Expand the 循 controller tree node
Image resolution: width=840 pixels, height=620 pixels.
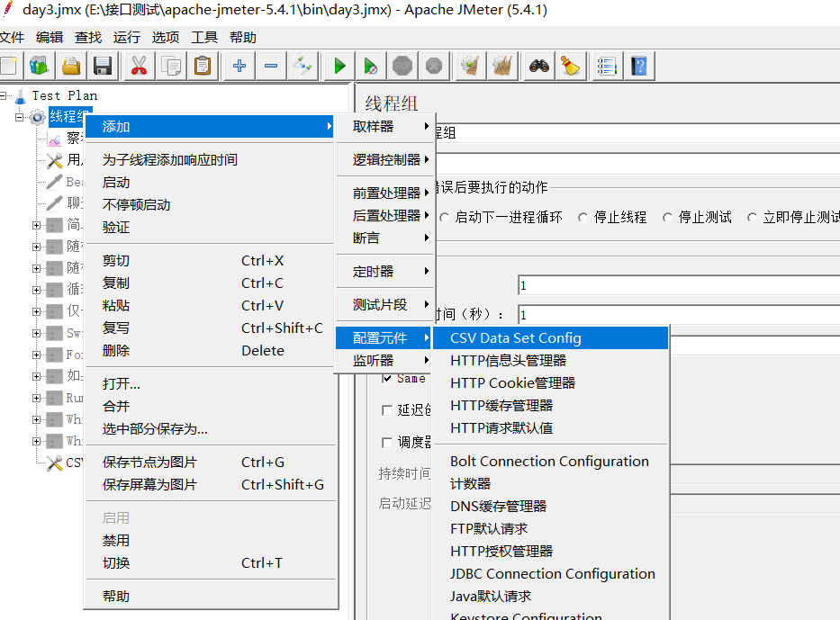coord(36,290)
